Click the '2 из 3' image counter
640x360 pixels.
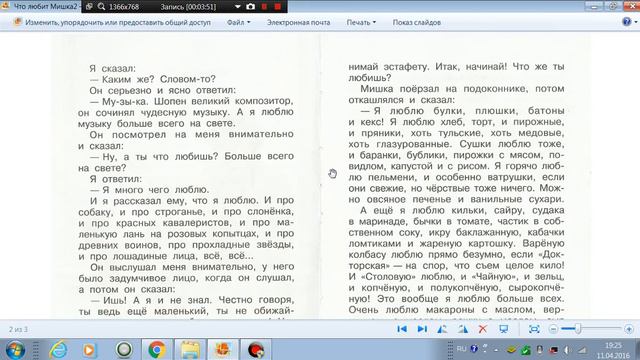(18, 329)
